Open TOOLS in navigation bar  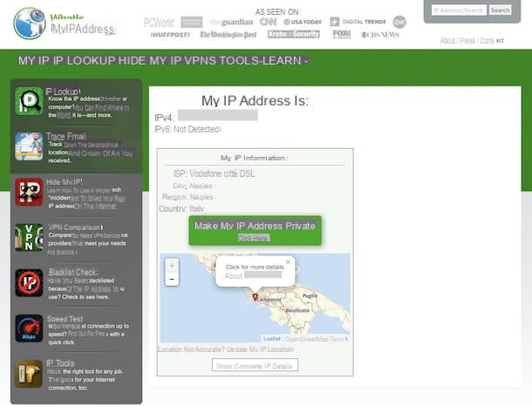[238, 61]
